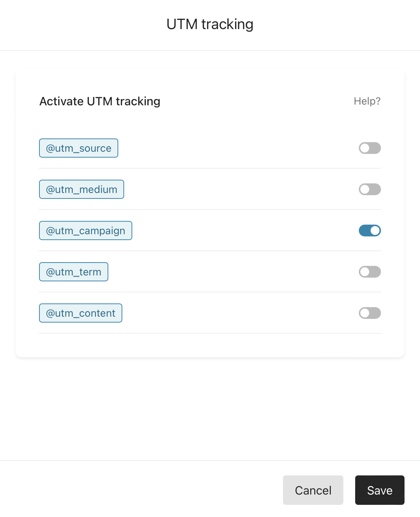Screen dimensions: 420x517
Task: Click empty space in the utm_campaign row
Action: click(x=245, y=231)
